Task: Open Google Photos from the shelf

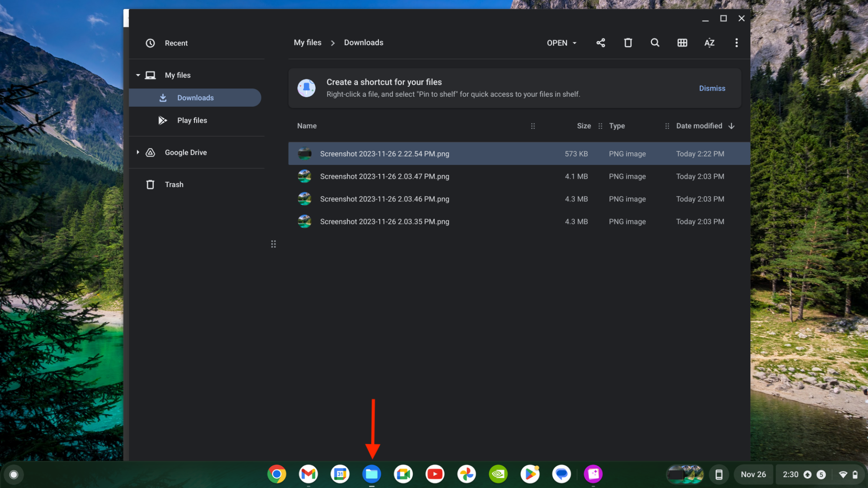Action: 466,474
